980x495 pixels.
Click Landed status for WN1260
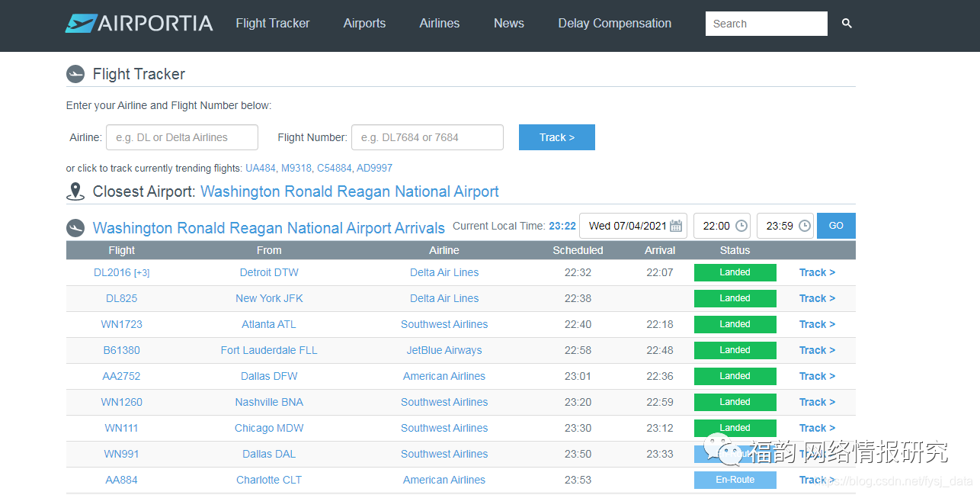(x=735, y=402)
